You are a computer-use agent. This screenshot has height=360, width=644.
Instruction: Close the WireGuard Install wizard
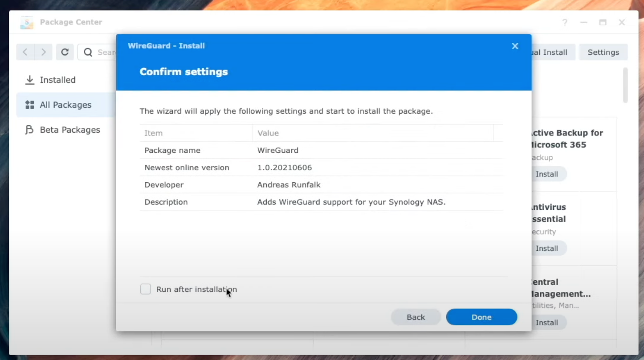click(x=515, y=46)
